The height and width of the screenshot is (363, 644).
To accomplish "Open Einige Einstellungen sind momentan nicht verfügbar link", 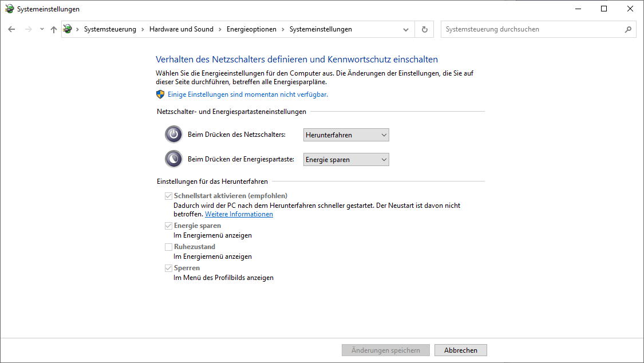I will pos(248,94).
